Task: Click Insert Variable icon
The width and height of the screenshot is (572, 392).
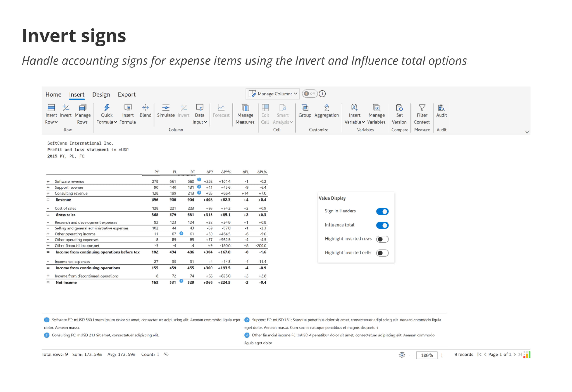Action: tap(354, 108)
